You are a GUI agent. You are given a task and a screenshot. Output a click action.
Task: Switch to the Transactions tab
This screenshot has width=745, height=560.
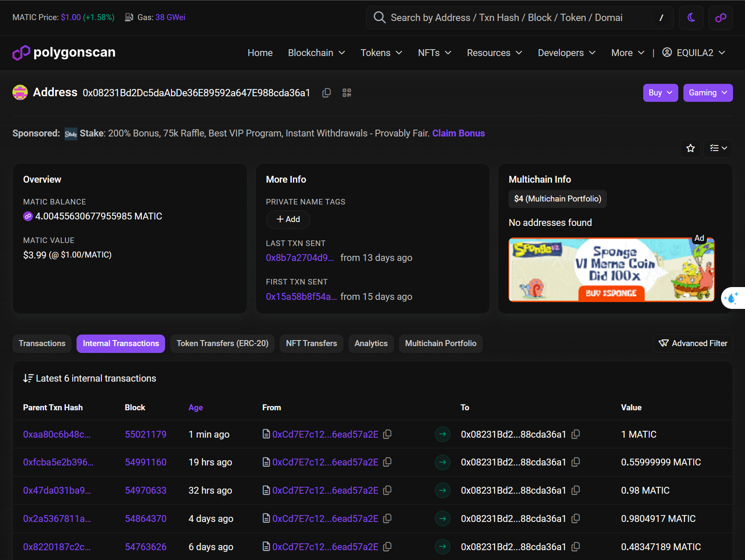pos(42,344)
